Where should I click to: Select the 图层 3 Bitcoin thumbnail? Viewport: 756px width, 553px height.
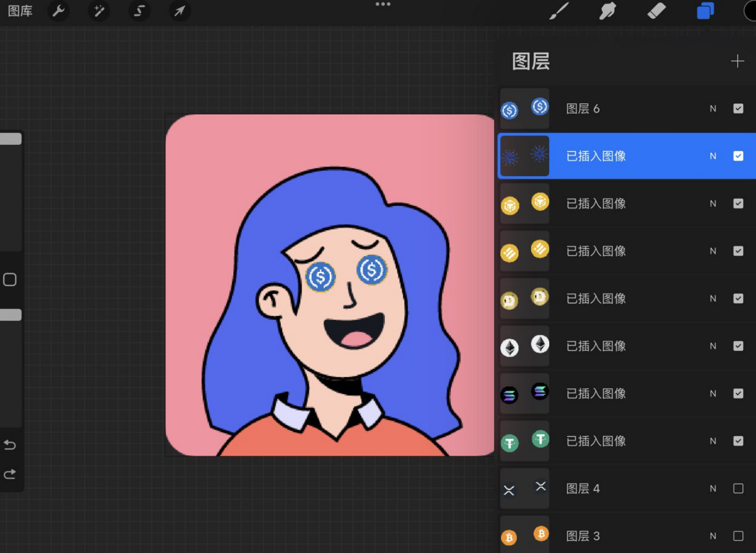pos(525,534)
